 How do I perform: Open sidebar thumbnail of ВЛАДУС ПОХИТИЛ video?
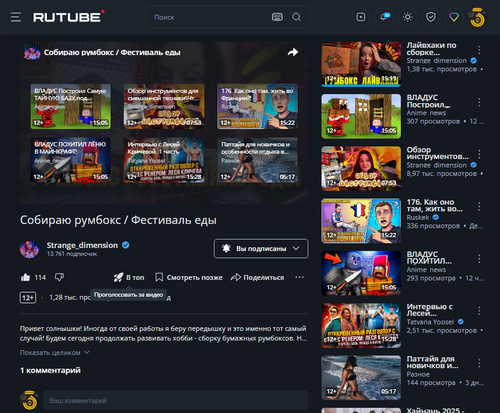click(361, 273)
